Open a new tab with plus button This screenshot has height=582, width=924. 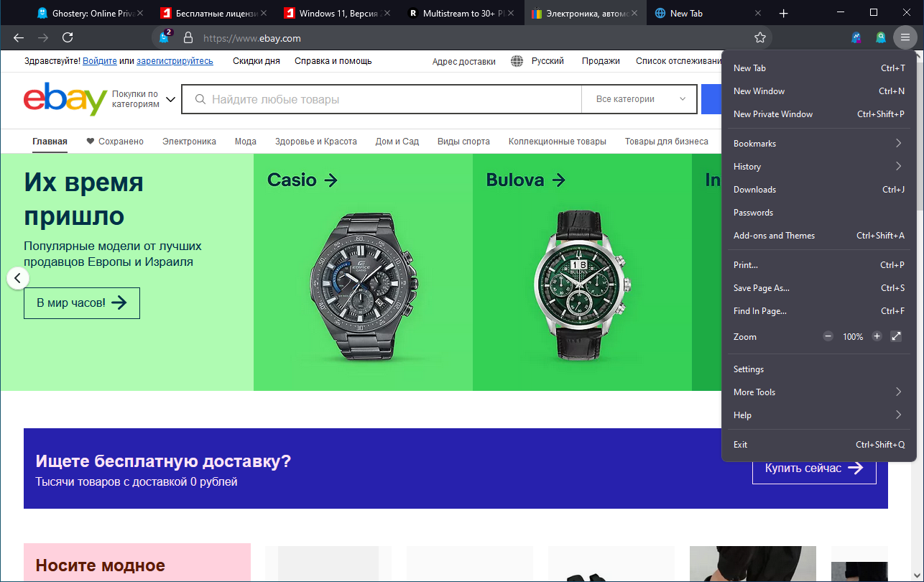point(784,13)
